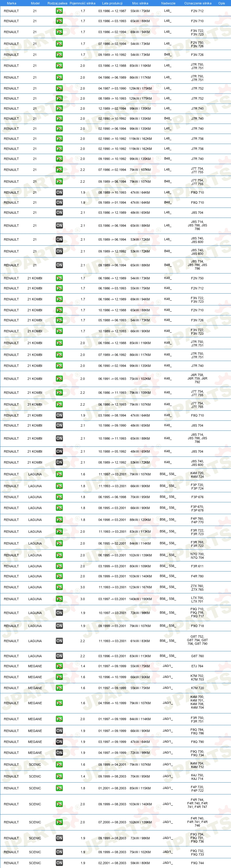231x868 pixels.
Task: Click ON icon in 21 row dated 05.1989 -> 06.1994
Action: click(x=59, y=239)
